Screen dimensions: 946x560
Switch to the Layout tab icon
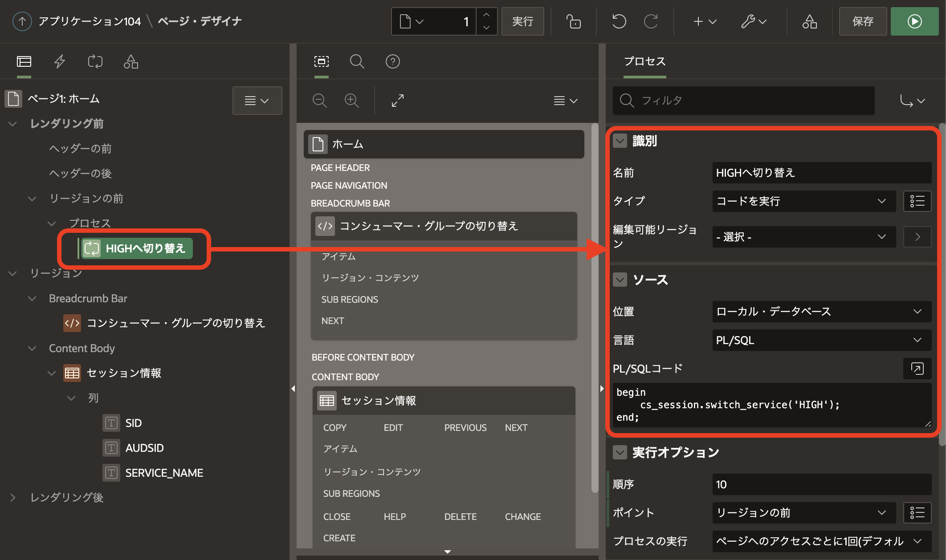pos(322,61)
